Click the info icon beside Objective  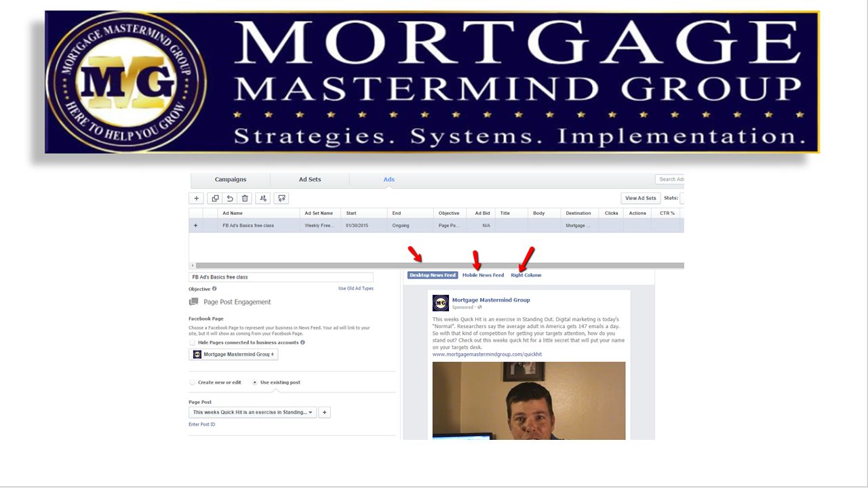pos(214,289)
